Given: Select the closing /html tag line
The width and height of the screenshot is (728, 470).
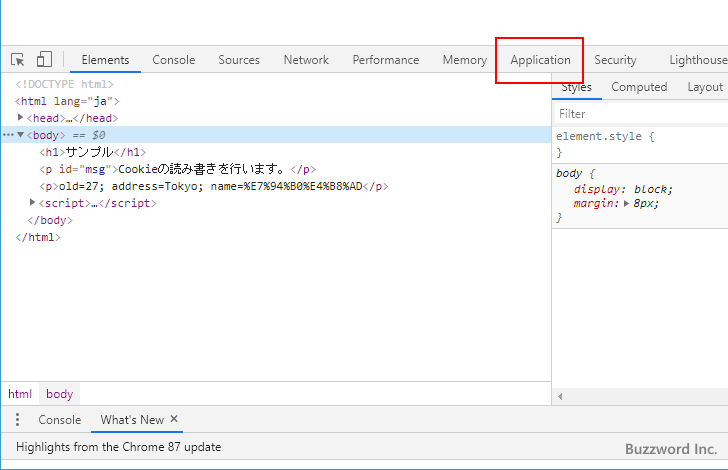Looking at the screenshot, I should pyautogui.click(x=38, y=237).
